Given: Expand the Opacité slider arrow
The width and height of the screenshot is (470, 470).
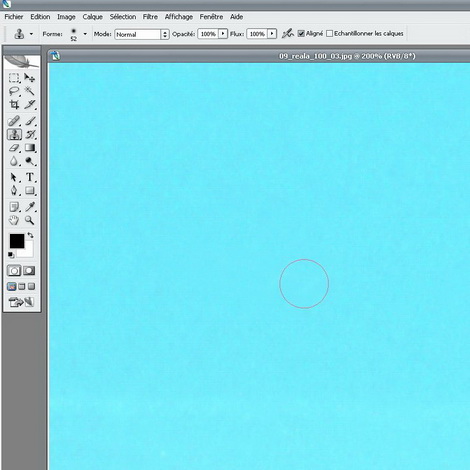Looking at the screenshot, I should pos(223,34).
